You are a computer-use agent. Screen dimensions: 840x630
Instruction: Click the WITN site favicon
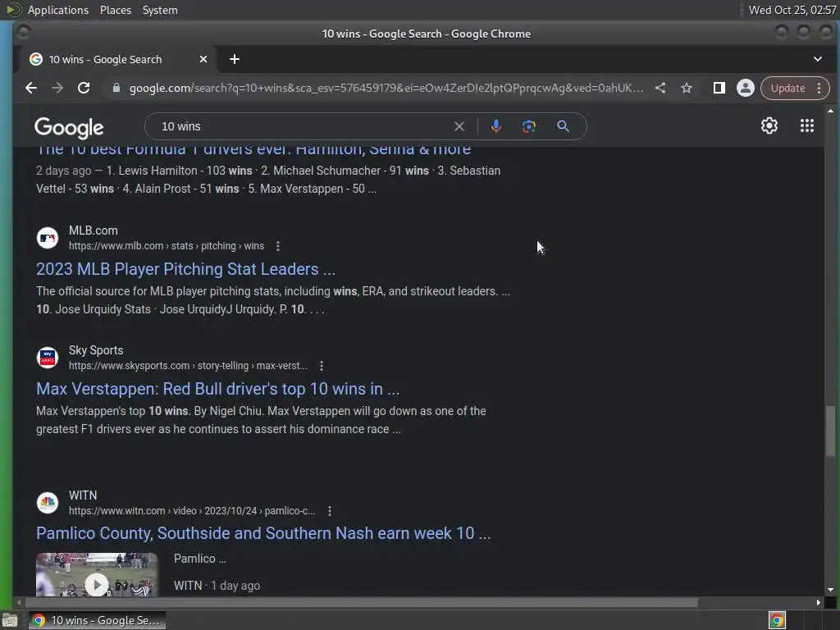[48, 503]
